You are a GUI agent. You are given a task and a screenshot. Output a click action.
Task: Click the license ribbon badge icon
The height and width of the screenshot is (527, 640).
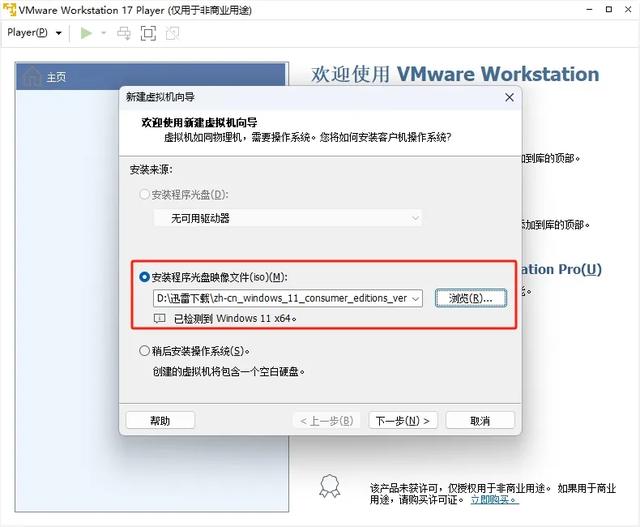click(329, 486)
